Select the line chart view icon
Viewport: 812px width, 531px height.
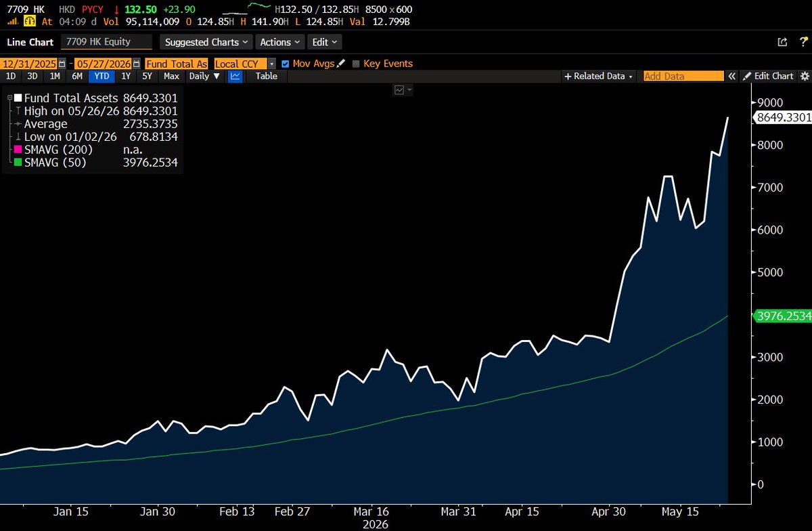pos(235,76)
